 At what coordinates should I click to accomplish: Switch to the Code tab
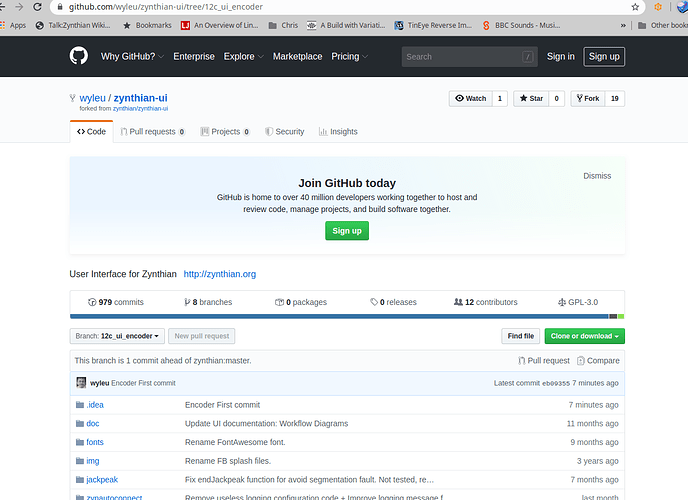(91, 132)
